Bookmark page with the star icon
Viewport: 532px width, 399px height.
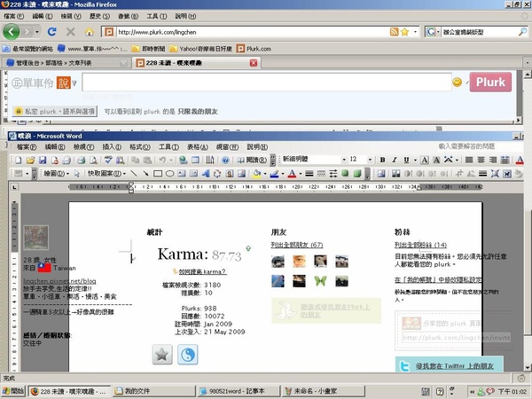[x=404, y=32]
